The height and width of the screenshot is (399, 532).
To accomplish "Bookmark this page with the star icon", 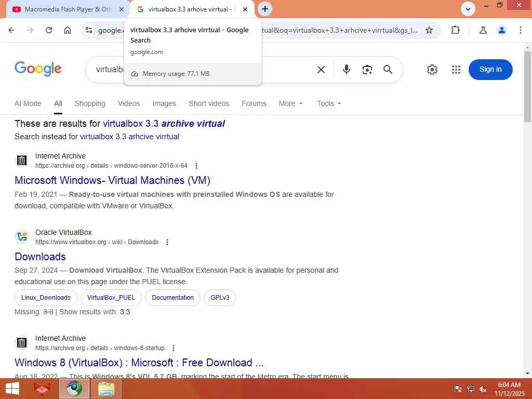I will (x=429, y=30).
